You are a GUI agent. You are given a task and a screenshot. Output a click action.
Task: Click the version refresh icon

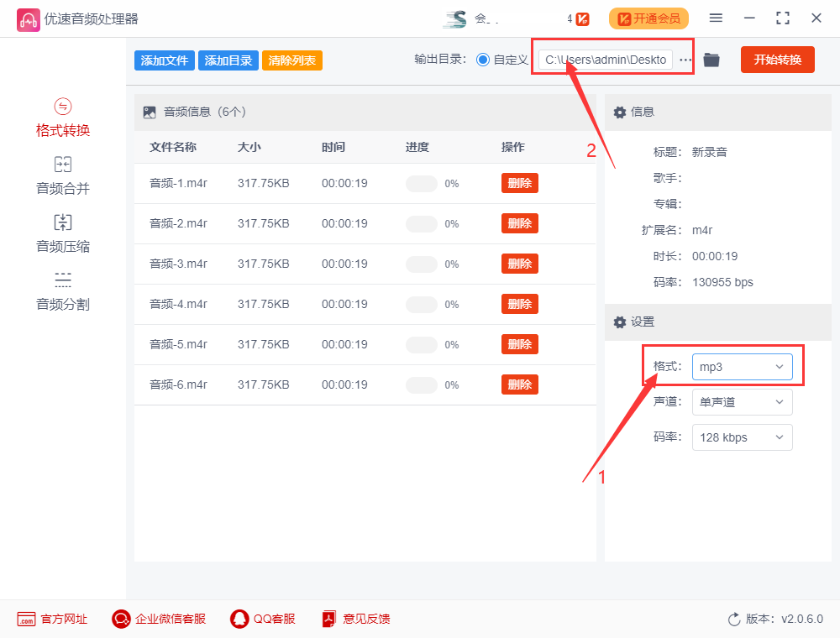(x=734, y=620)
